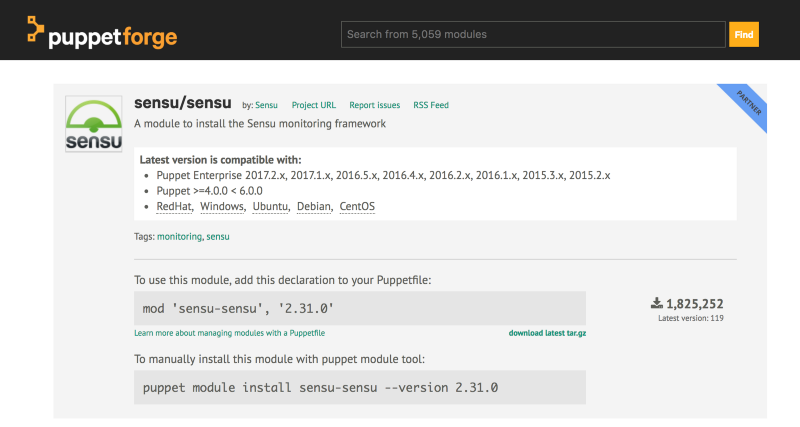Viewport: 800px width, 427px height.
Task: Click the Sensu module logo image
Action: point(94,124)
